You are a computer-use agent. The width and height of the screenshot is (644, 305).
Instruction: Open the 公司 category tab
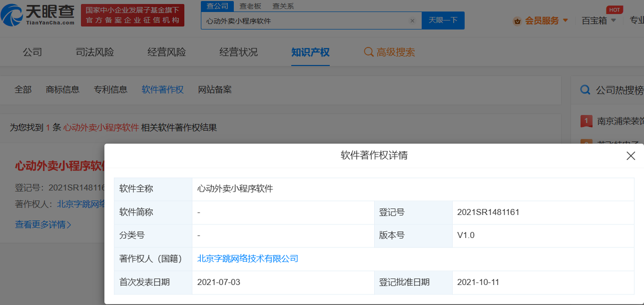point(32,52)
